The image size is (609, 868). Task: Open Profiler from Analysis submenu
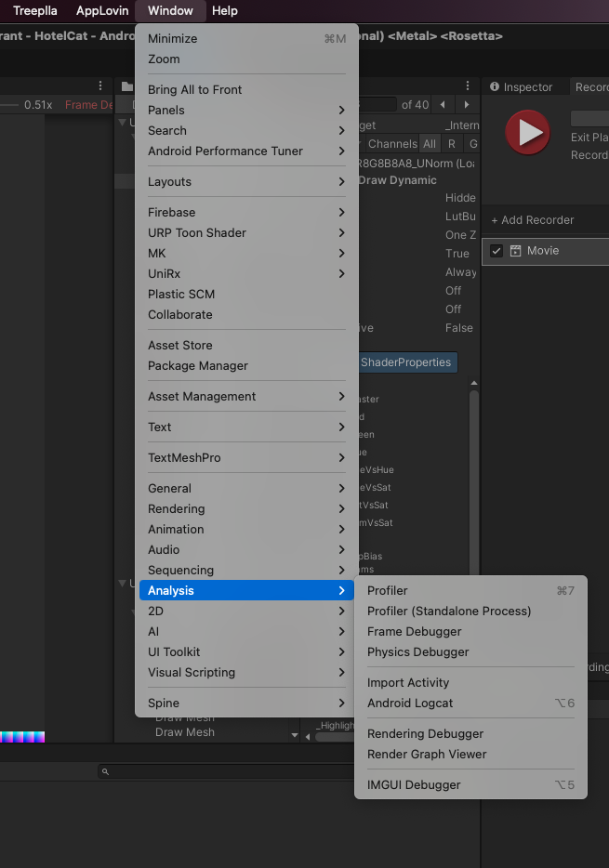(470, 591)
